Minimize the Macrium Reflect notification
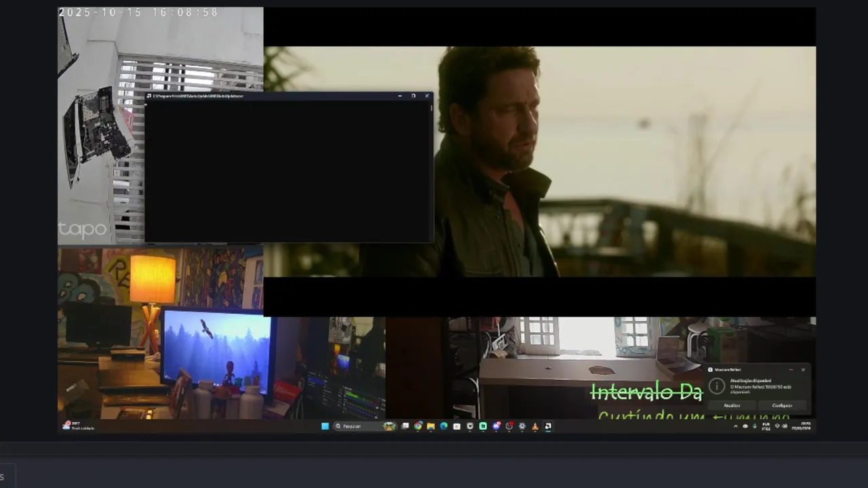This screenshot has width=868, height=488. point(791,369)
